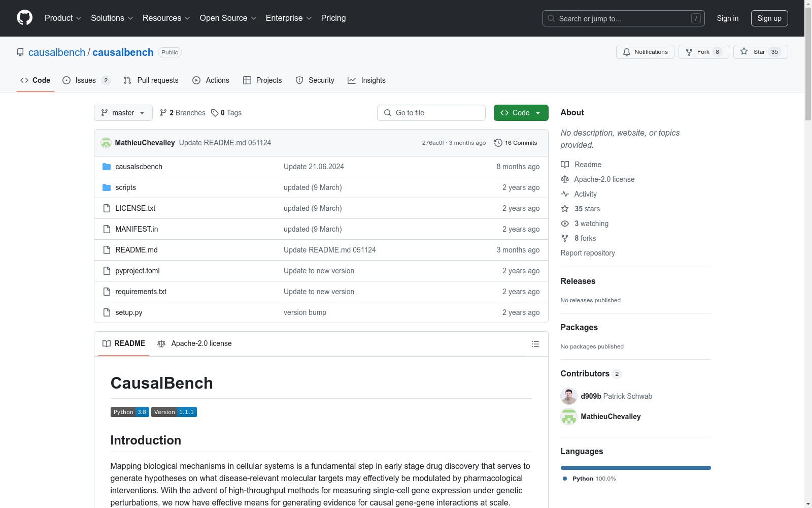Open Apache-2.0 license link in About
Screen dimensions: 812x508
click(598, 179)
